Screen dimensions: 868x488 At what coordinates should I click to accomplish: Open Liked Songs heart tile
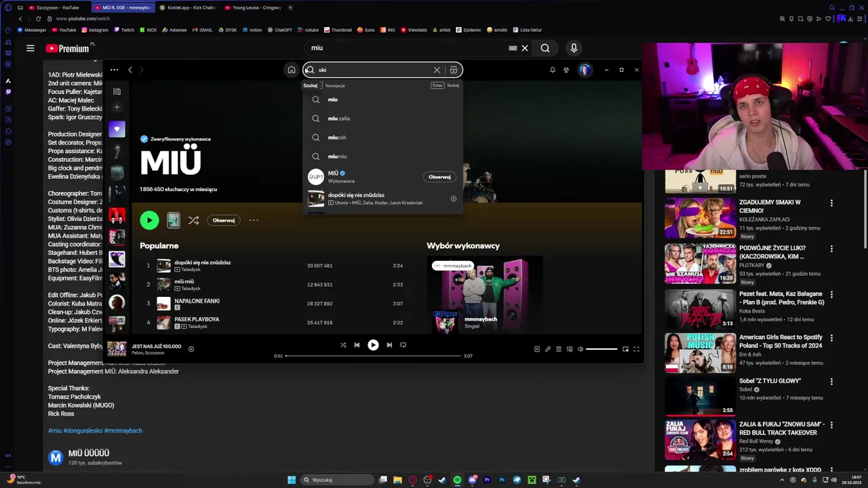117,129
